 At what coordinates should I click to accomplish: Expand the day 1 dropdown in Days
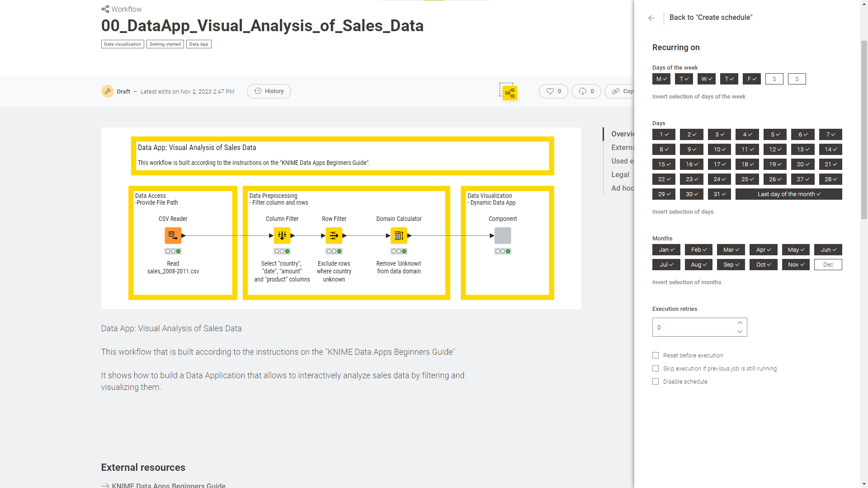[x=664, y=134]
